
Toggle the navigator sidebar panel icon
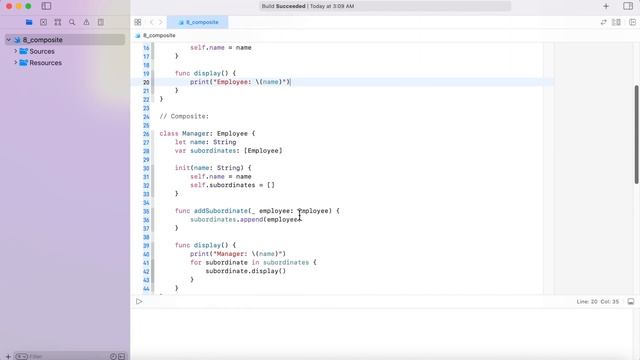coord(46,6)
